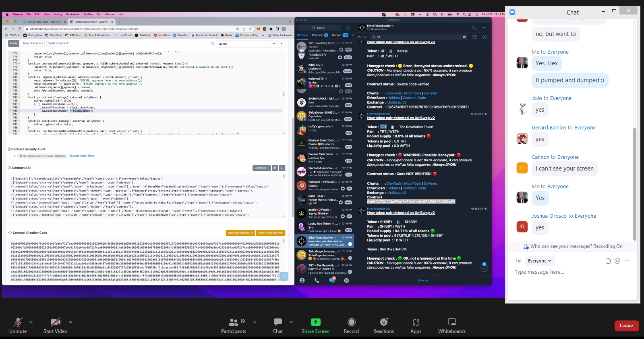The width and height of the screenshot is (644, 339).
Task: Open Telegram calls icon in bottom bar
Action: click(x=317, y=280)
